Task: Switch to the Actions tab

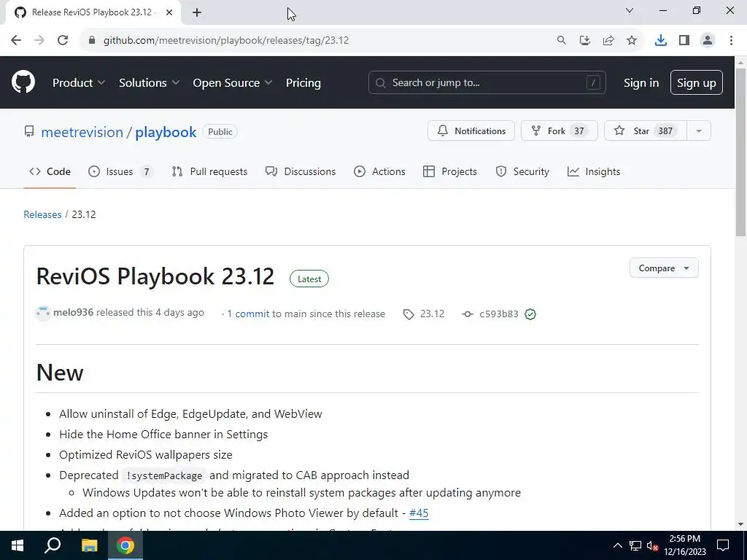Action: pyautogui.click(x=379, y=171)
